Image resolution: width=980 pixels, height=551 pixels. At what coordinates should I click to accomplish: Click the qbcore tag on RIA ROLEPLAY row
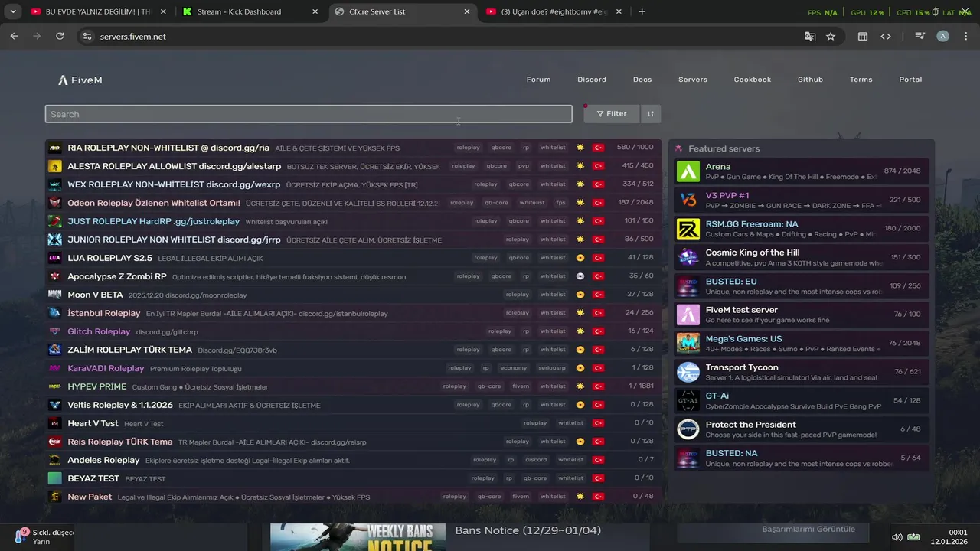tap(501, 148)
